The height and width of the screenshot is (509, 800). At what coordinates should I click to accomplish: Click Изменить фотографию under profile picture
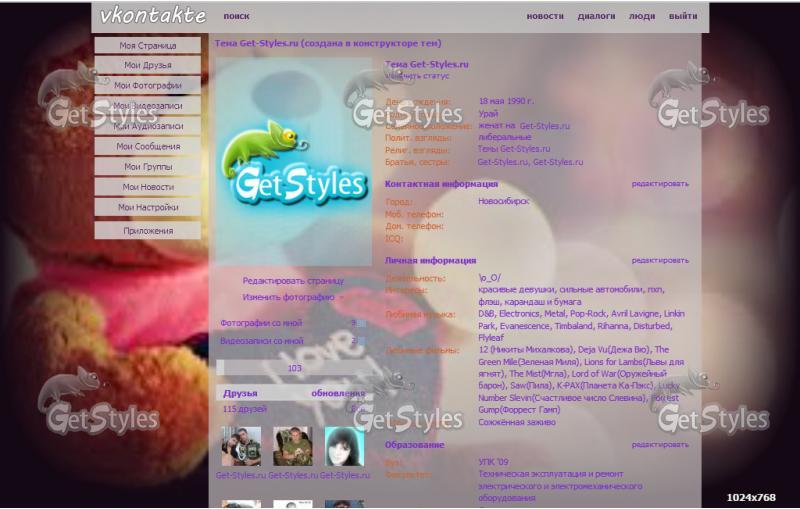click(288, 297)
